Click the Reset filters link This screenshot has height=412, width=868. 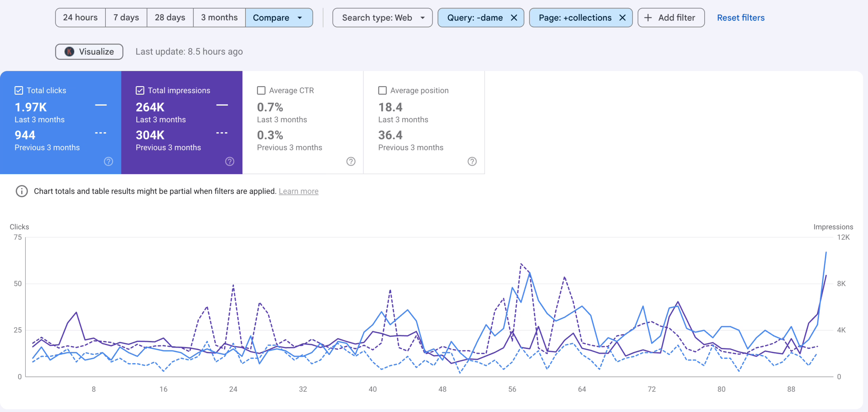[x=741, y=18]
